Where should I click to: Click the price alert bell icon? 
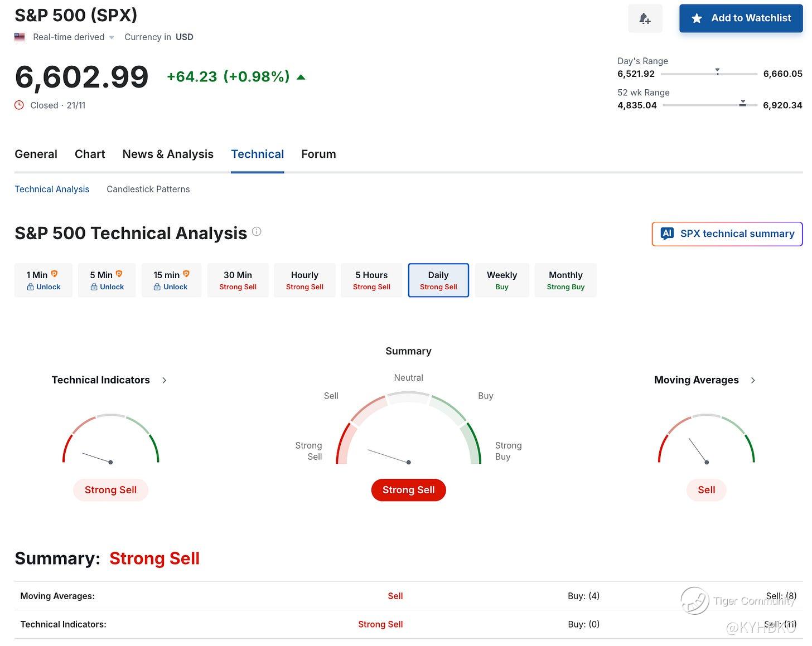click(645, 18)
